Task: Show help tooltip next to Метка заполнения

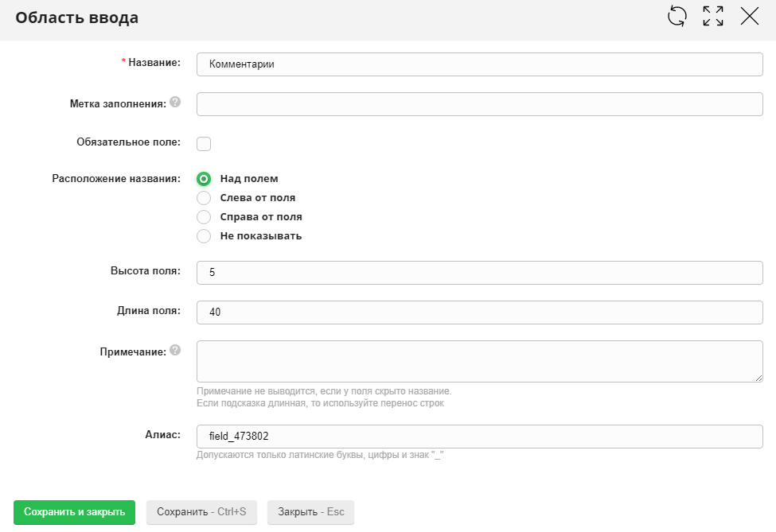Action: (175, 103)
